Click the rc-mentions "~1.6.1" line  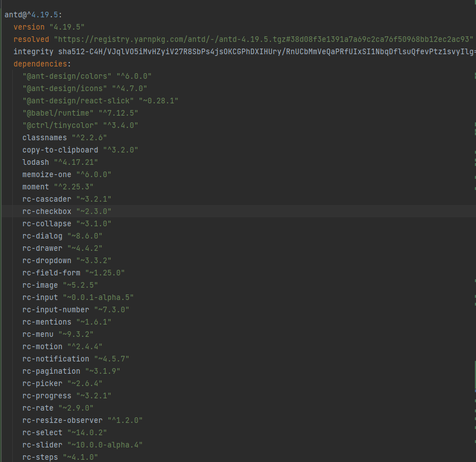67,322
